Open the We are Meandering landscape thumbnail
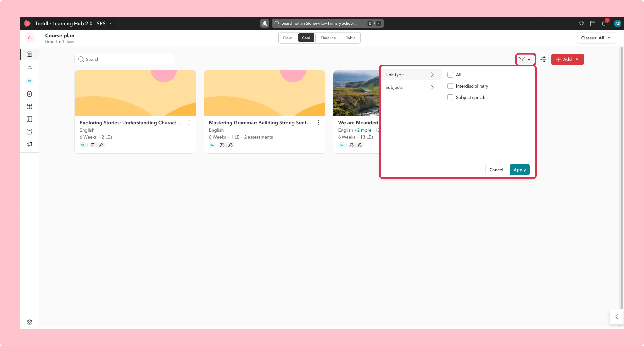The image size is (644, 346). click(x=356, y=93)
